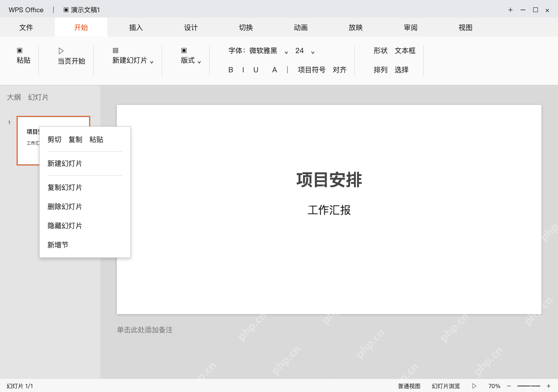Start slideshow from current page (当页开始)
This screenshot has height=392, width=558.
tap(71, 57)
